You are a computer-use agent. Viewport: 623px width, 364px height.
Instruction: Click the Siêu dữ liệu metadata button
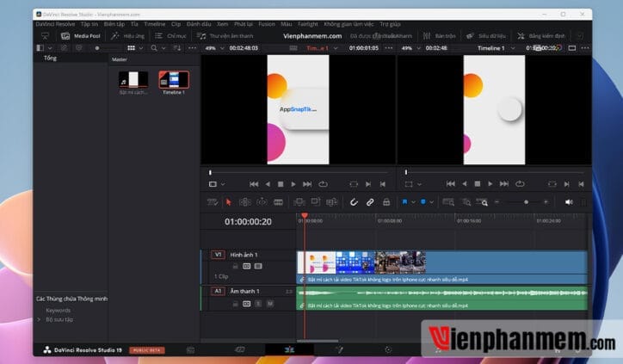[x=486, y=36]
